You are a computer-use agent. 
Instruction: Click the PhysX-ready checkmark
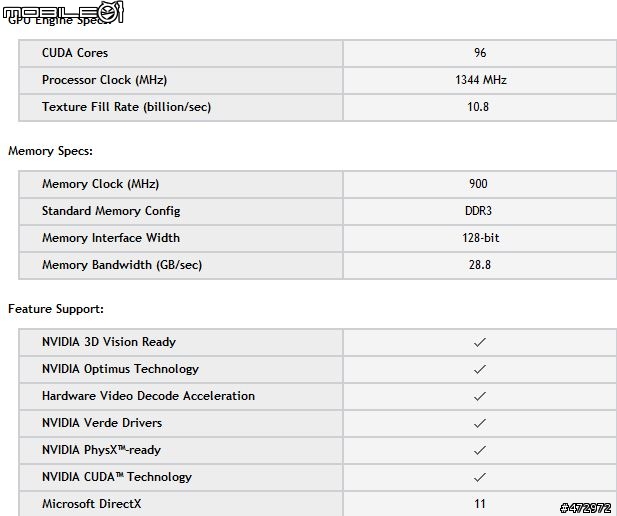[x=480, y=450]
